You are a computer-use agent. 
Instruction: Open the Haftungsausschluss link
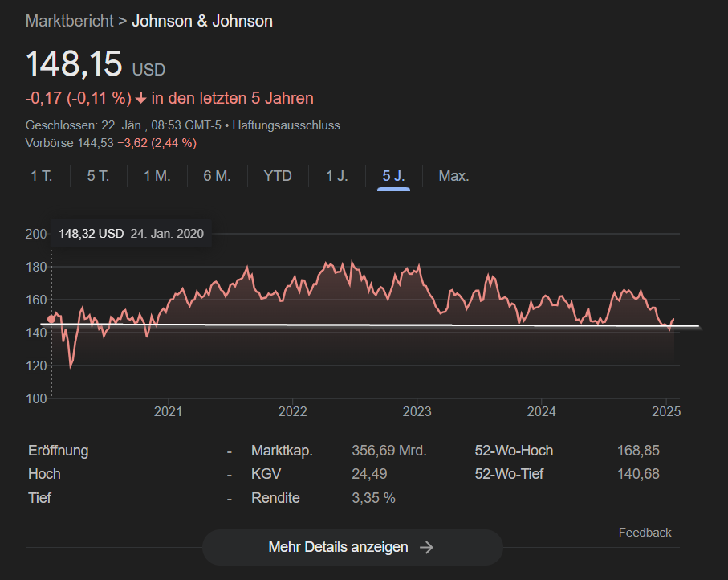click(287, 125)
